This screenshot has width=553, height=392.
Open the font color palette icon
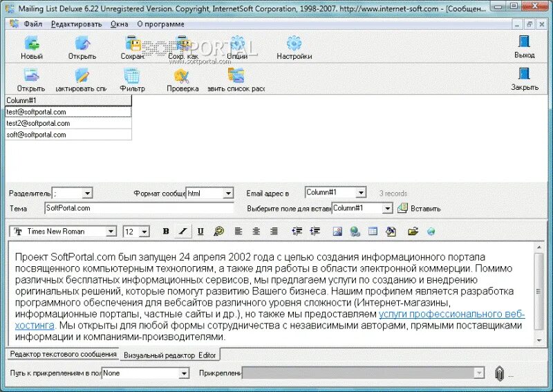(x=218, y=232)
